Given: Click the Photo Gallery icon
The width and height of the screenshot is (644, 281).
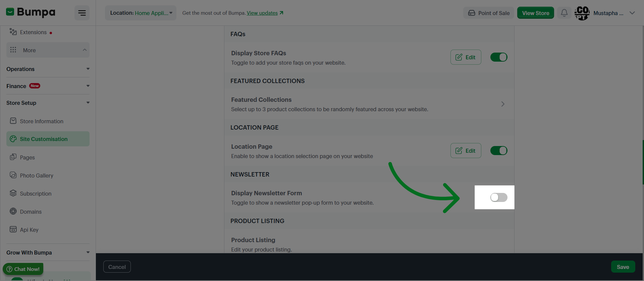Looking at the screenshot, I should [13, 175].
